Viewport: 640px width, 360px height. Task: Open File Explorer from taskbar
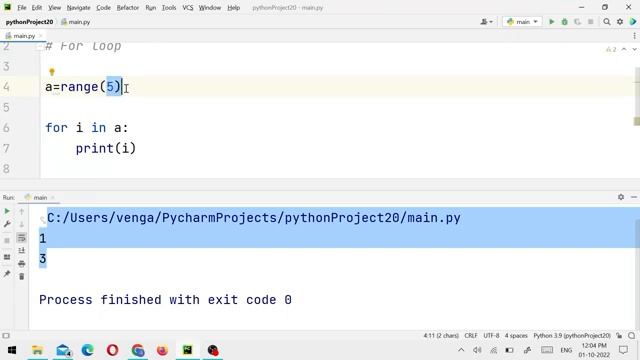point(37,350)
